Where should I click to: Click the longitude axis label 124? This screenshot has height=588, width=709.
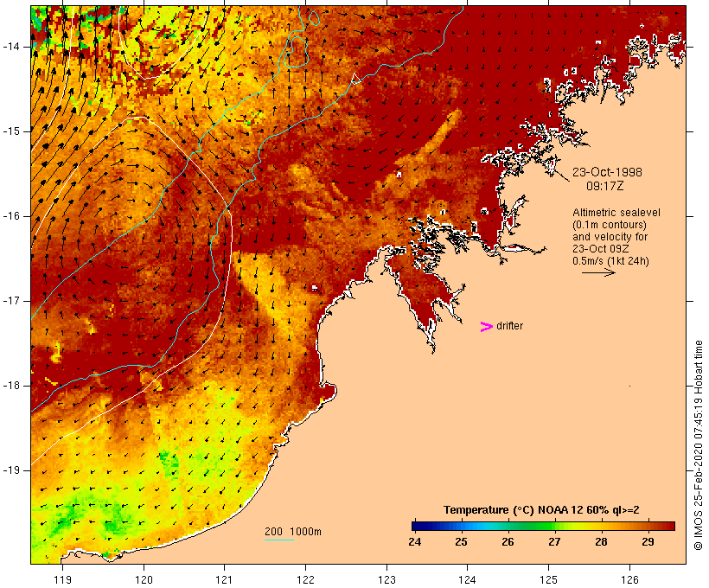point(468,579)
